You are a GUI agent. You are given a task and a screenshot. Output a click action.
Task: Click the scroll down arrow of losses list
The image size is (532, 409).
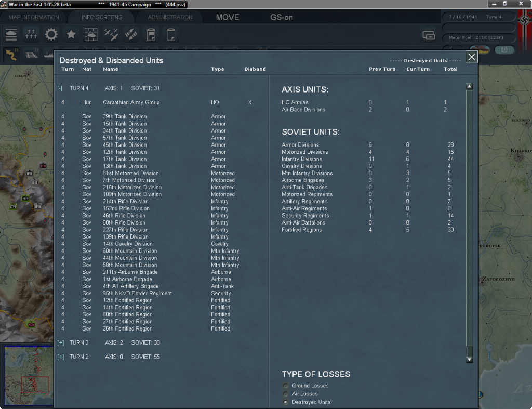pyautogui.click(x=469, y=360)
